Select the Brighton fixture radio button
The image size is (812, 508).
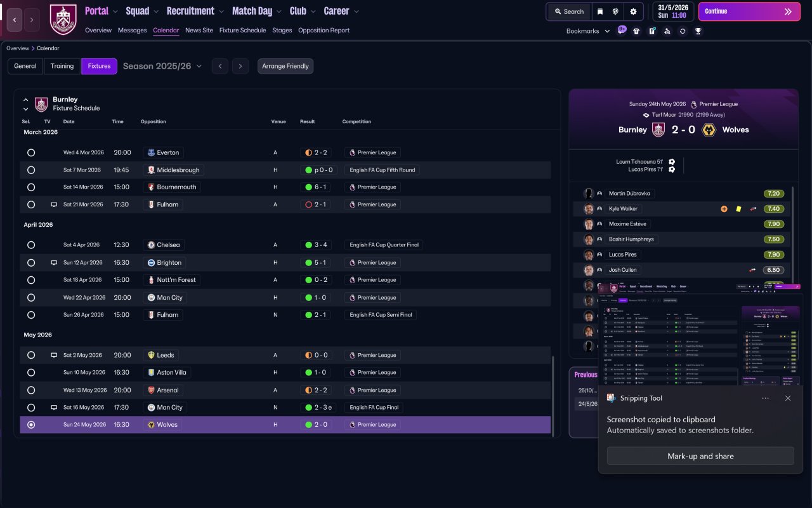(x=31, y=262)
